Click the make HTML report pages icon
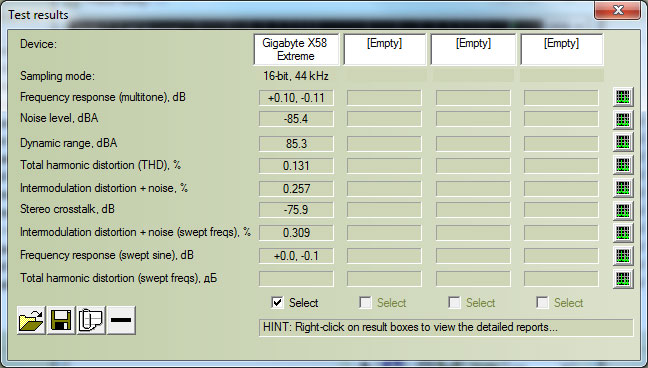 point(91,320)
